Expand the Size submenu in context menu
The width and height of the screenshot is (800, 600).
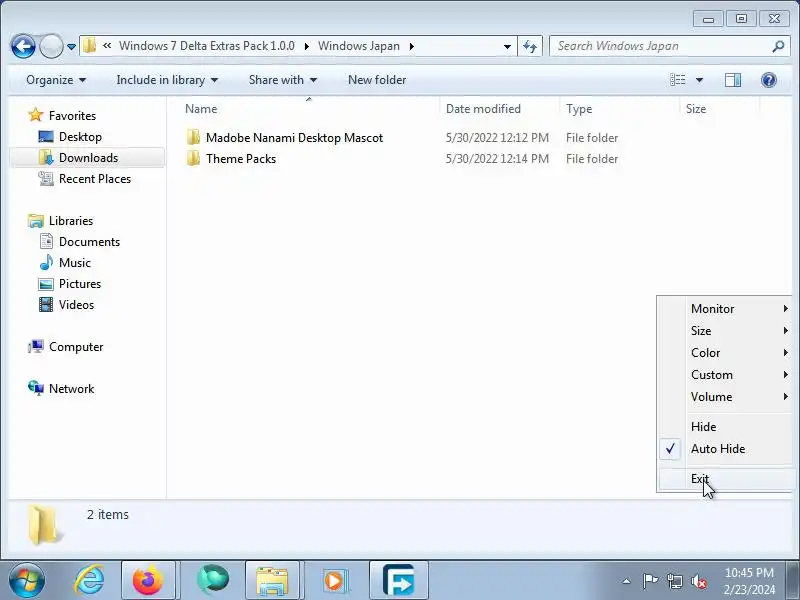point(726,331)
